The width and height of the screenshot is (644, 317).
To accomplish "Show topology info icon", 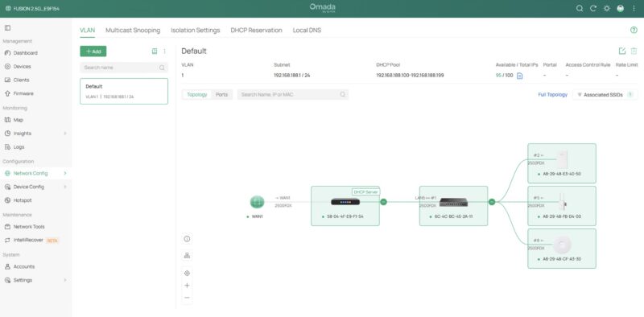I will [187, 239].
